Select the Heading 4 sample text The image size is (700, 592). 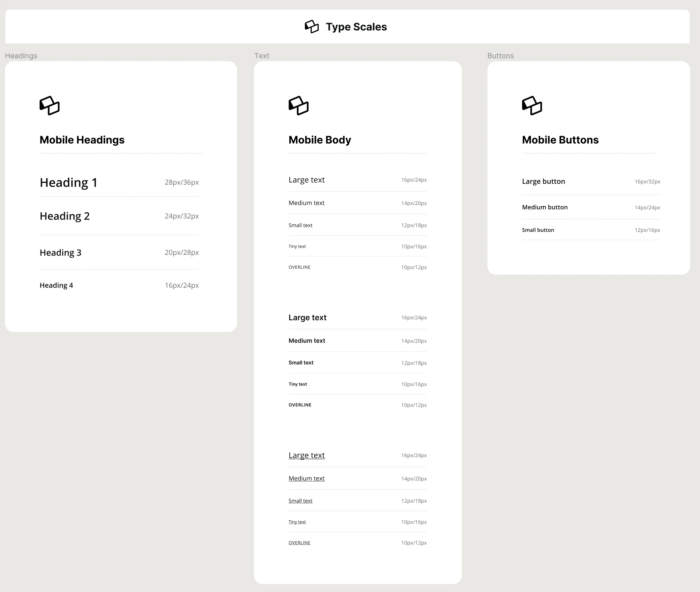click(x=56, y=285)
